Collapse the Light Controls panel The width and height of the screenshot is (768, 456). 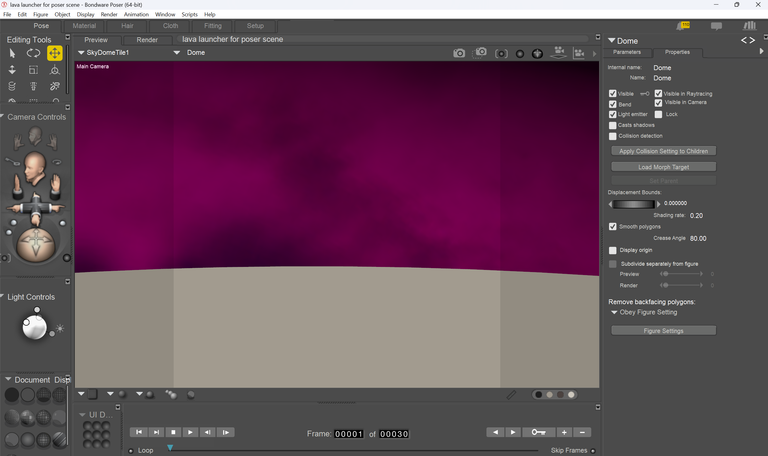[x=2, y=296]
